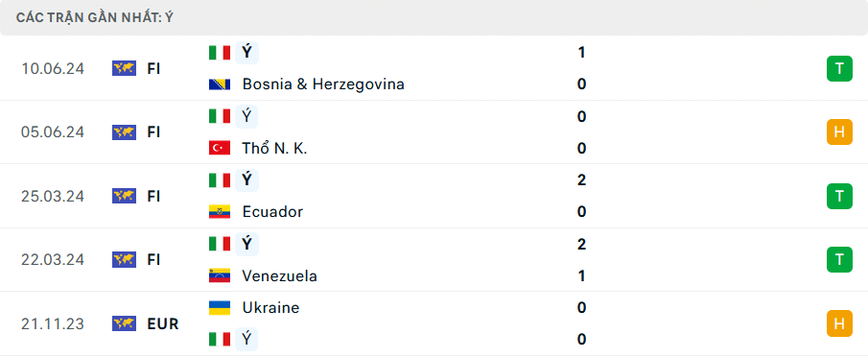Click the Venezuela flag icon
868x358 pixels.
click(220, 275)
